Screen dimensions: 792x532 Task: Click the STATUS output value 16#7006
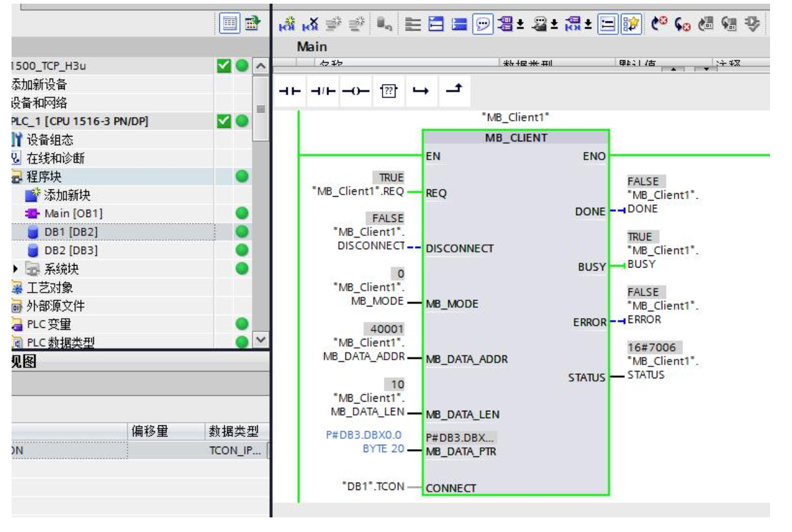click(x=655, y=347)
